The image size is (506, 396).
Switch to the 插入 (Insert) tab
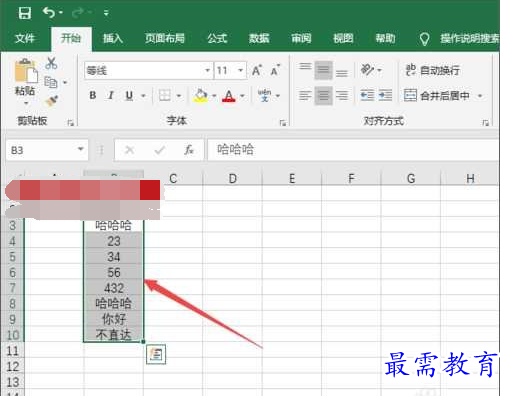(113, 39)
